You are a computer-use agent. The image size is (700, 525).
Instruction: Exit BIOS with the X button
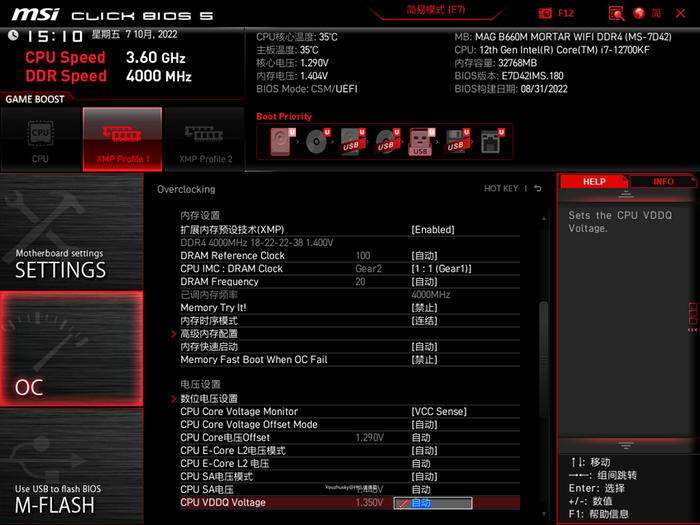click(x=680, y=13)
